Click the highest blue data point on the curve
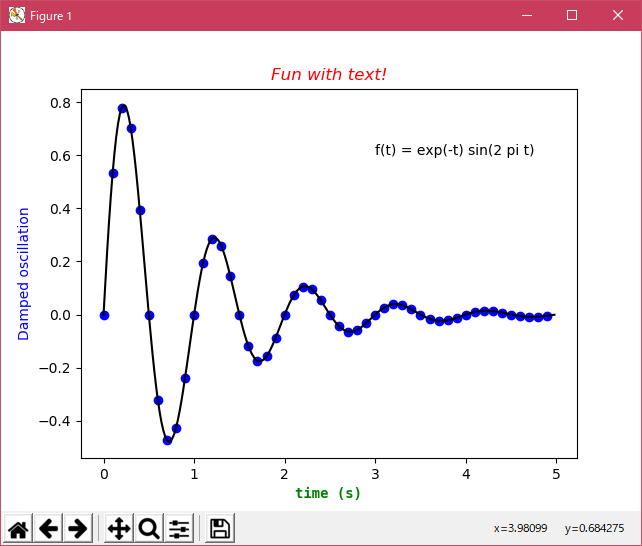642x546 pixels. click(122, 108)
